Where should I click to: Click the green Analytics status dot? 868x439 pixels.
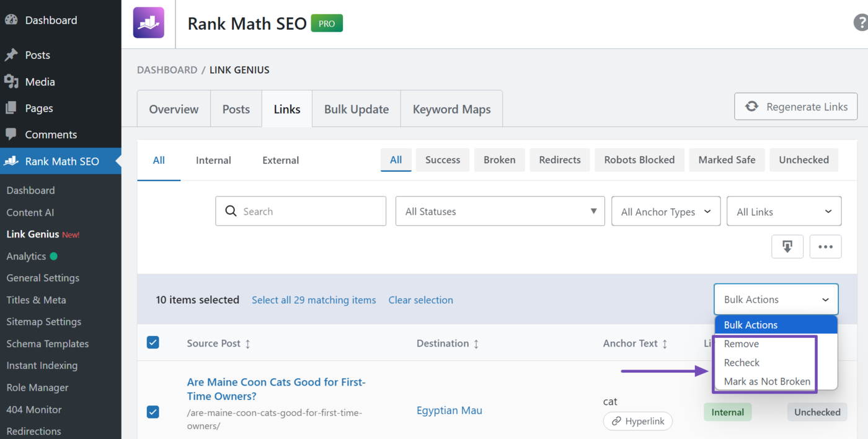pyautogui.click(x=53, y=256)
